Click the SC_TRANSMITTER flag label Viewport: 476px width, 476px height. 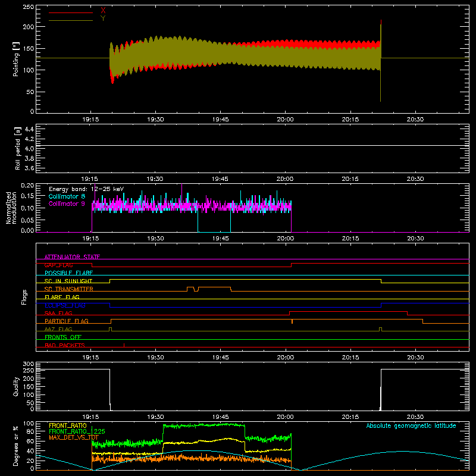pyautogui.click(x=68, y=289)
